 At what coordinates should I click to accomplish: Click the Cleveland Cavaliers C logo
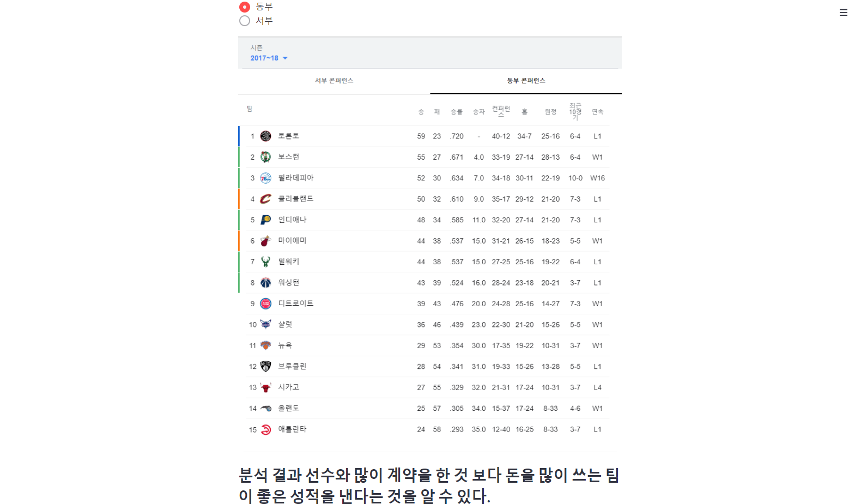tap(266, 198)
